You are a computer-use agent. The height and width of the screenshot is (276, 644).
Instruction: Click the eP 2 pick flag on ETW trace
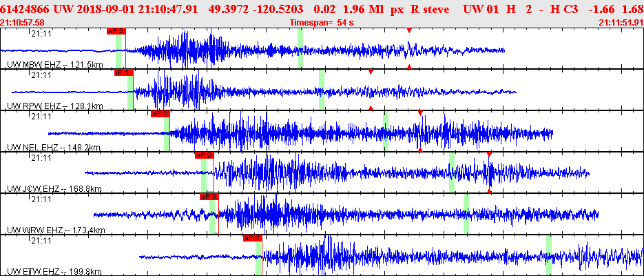click(x=253, y=238)
